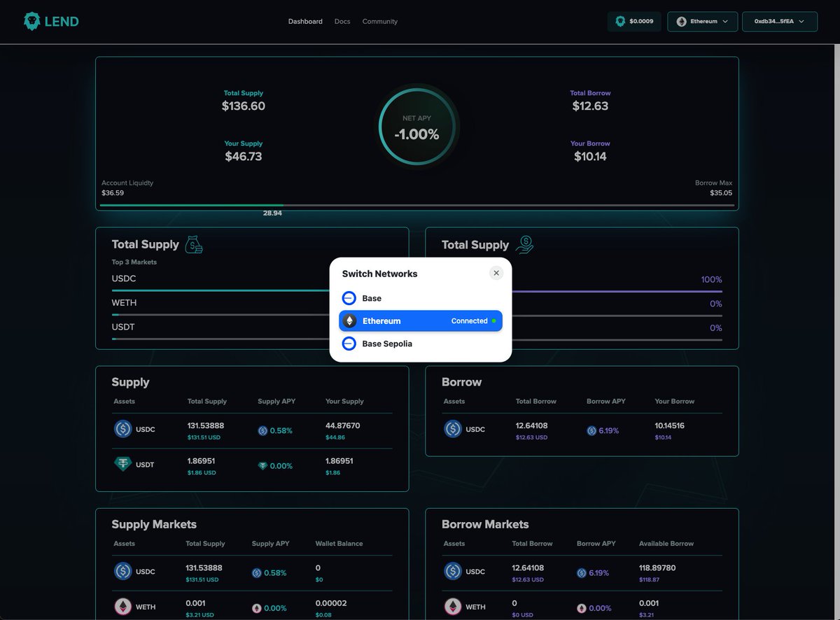Click the USDC coin icon in Borrow table
The height and width of the screenshot is (620, 840).
pyautogui.click(x=453, y=429)
